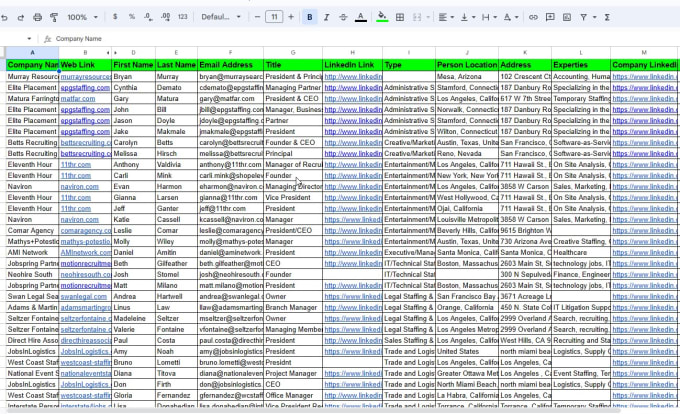Screen dimensions: 680x414
Task: Select column A header
Action: pos(33,52)
